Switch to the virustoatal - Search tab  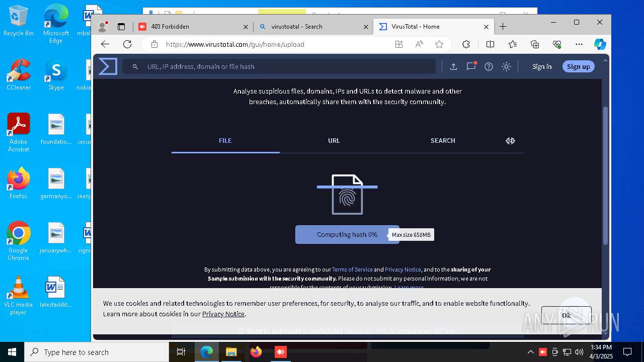(313, 27)
